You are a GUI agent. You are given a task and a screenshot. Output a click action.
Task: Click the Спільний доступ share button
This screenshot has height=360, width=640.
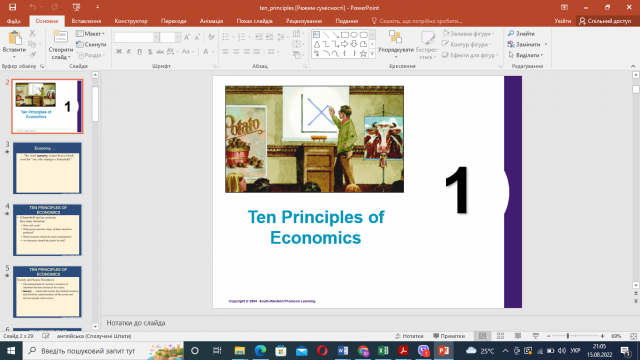point(606,21)
